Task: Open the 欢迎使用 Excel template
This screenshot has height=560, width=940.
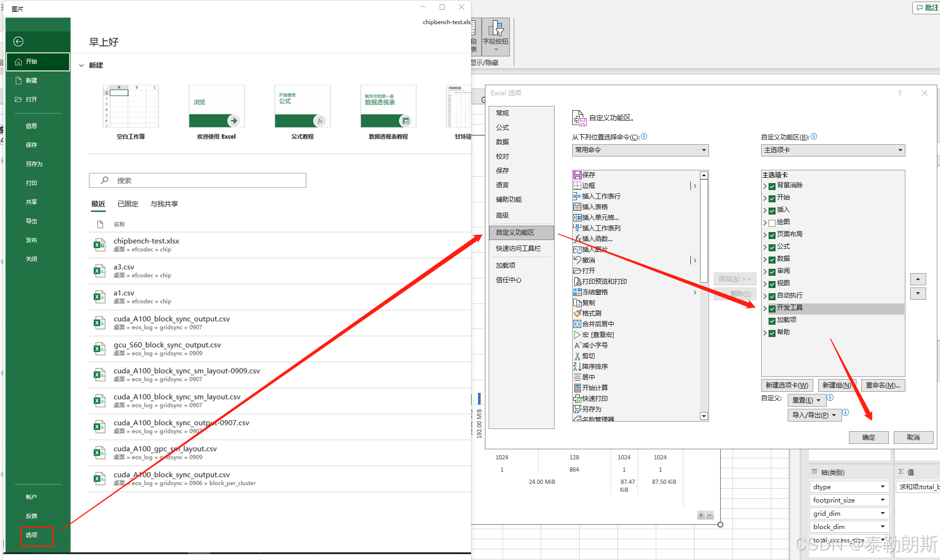Action: point(217,106)
